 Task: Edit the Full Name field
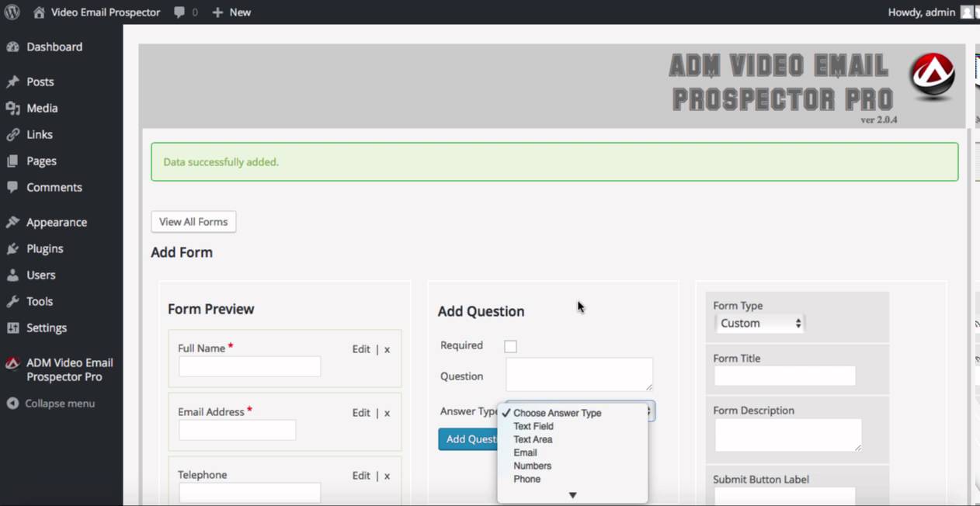(x=361, y=349)
